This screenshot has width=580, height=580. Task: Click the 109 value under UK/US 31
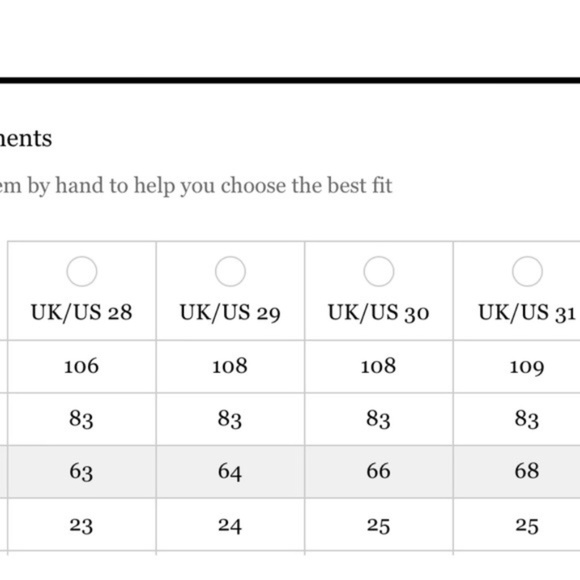coord(527,367)
